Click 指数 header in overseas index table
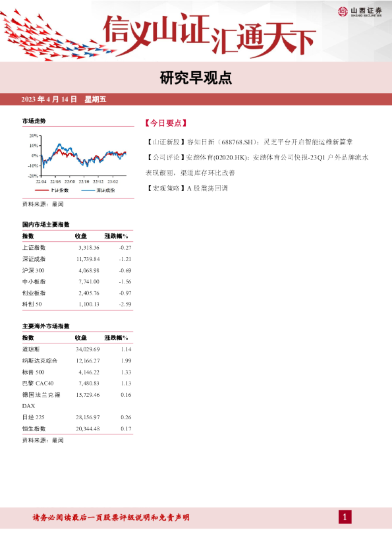392x555 pixels. 28,337
